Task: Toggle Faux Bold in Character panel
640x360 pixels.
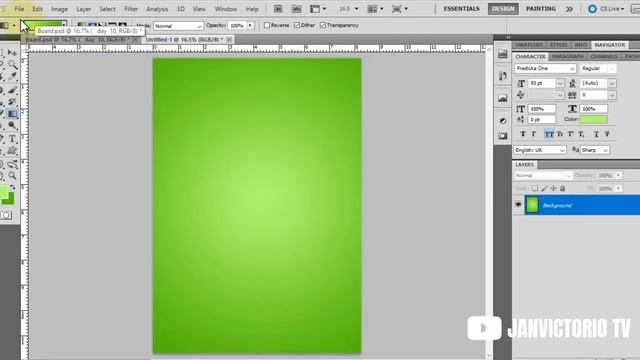Action: coord(522,134)
